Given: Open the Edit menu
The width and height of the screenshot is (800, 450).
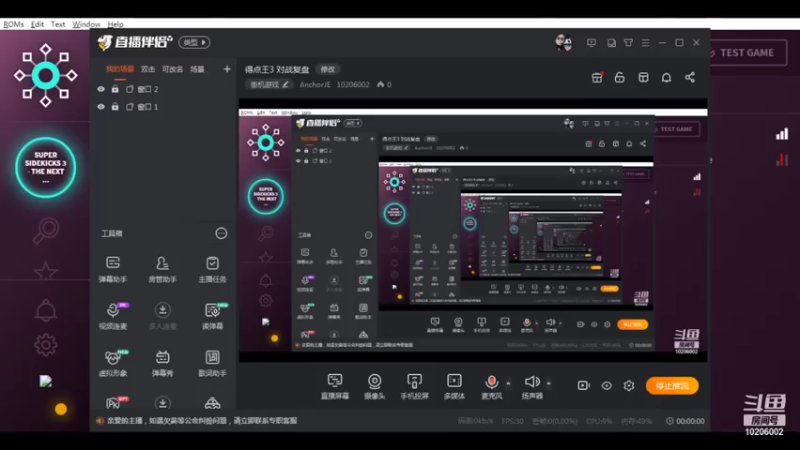Looking at the screenshot, I should (x=37, y=24).
